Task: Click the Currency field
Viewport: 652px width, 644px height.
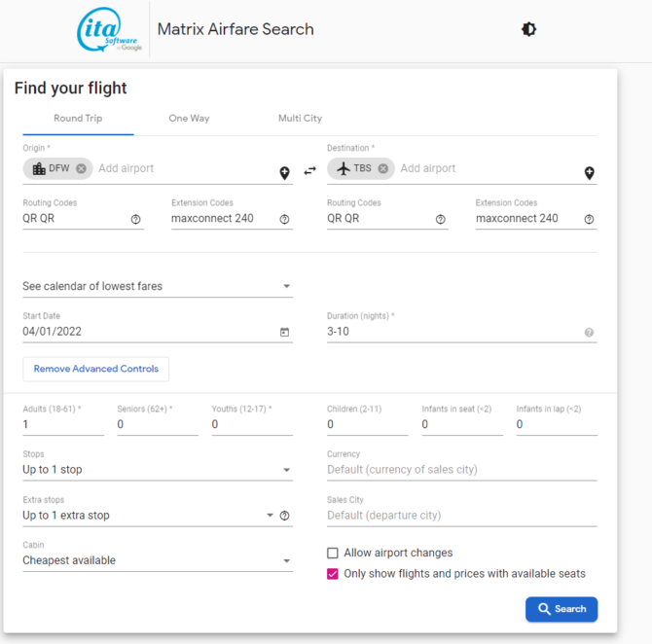Action: click(x=462, y=470)
